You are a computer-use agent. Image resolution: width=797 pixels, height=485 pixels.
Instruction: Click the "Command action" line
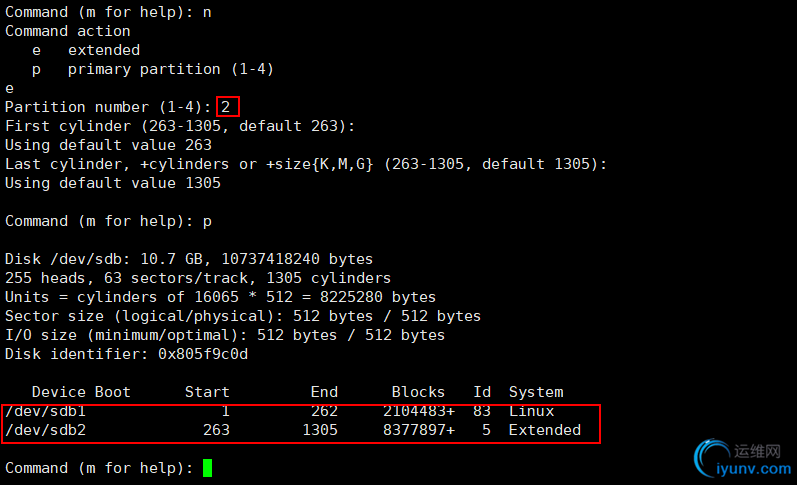pos(68,31)
